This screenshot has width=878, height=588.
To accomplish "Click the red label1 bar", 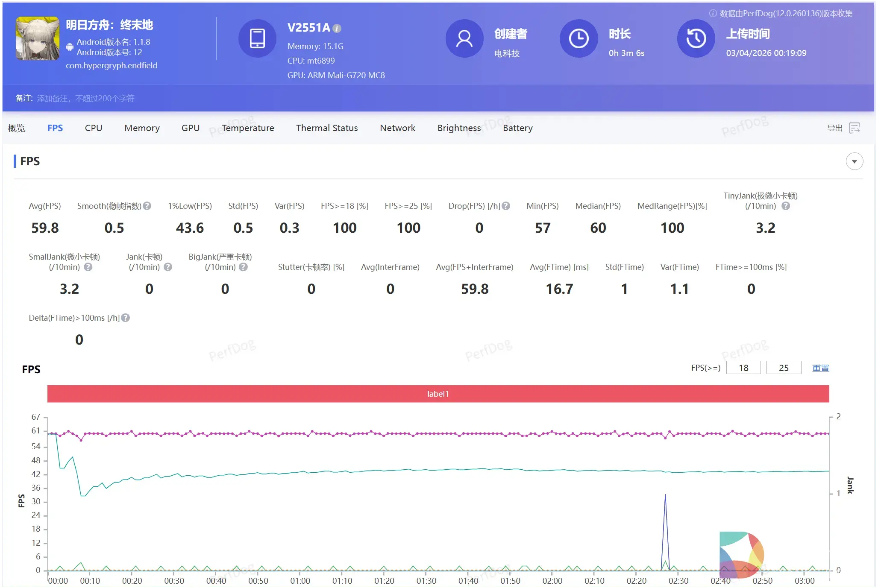I will (438, 394).
